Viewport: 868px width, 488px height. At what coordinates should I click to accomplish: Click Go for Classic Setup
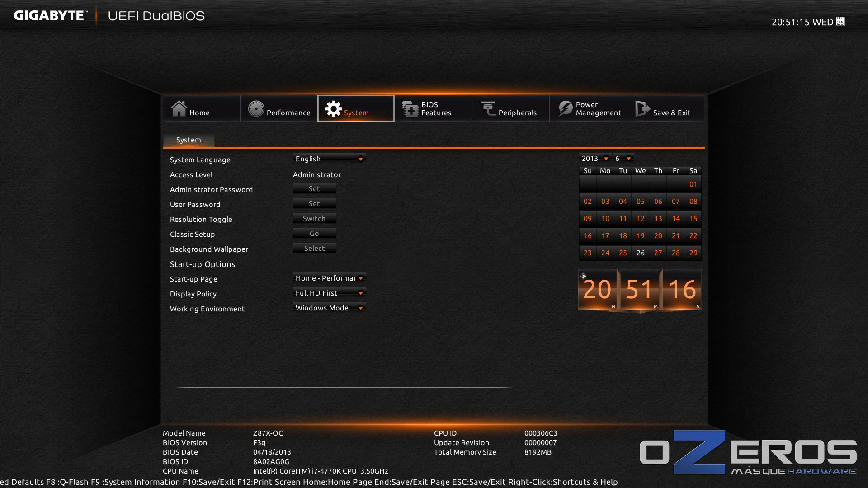(x=314, y=233)
